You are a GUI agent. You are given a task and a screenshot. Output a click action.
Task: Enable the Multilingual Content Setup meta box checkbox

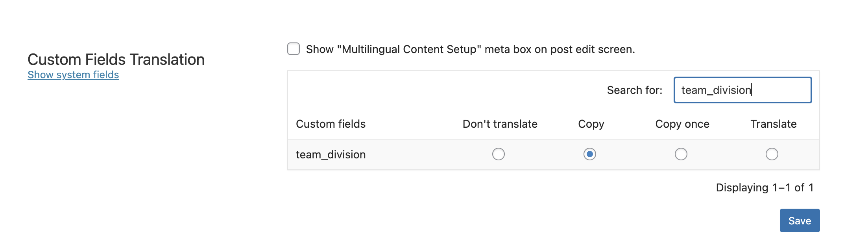[x=294, y=49]
